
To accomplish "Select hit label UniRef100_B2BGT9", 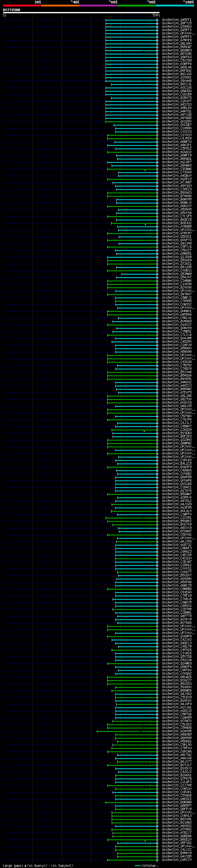I will coord(177,98).
